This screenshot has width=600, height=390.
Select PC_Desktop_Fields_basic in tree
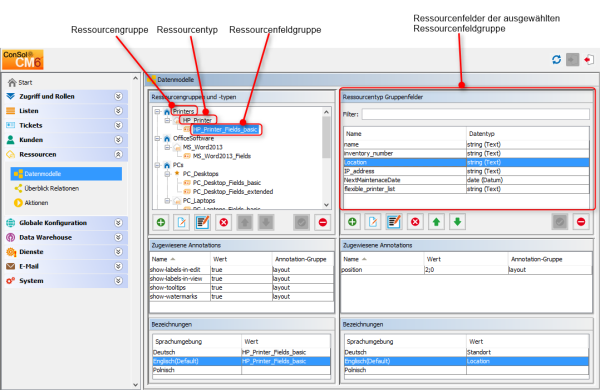click(x=227, y=183)
